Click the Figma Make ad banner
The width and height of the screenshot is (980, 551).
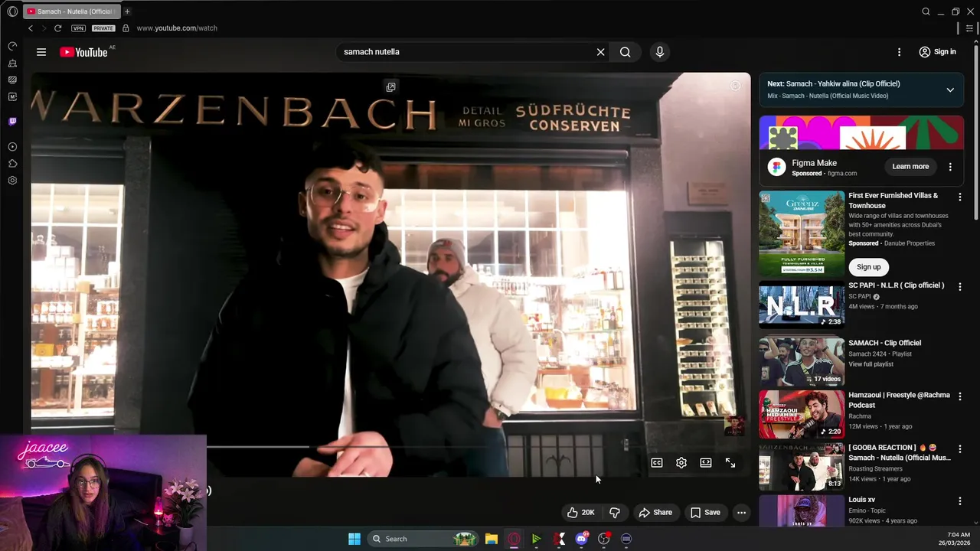pyautogui.click(x=861, y=133)
